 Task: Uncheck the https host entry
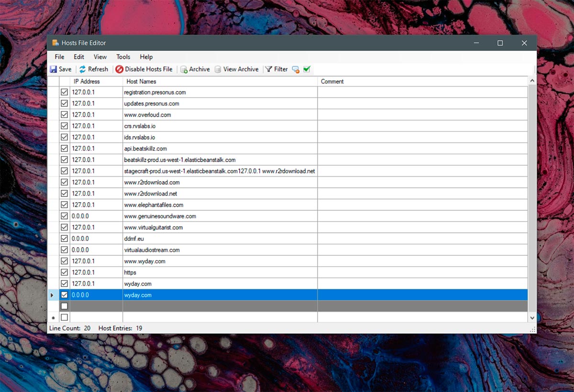[64, 272]
